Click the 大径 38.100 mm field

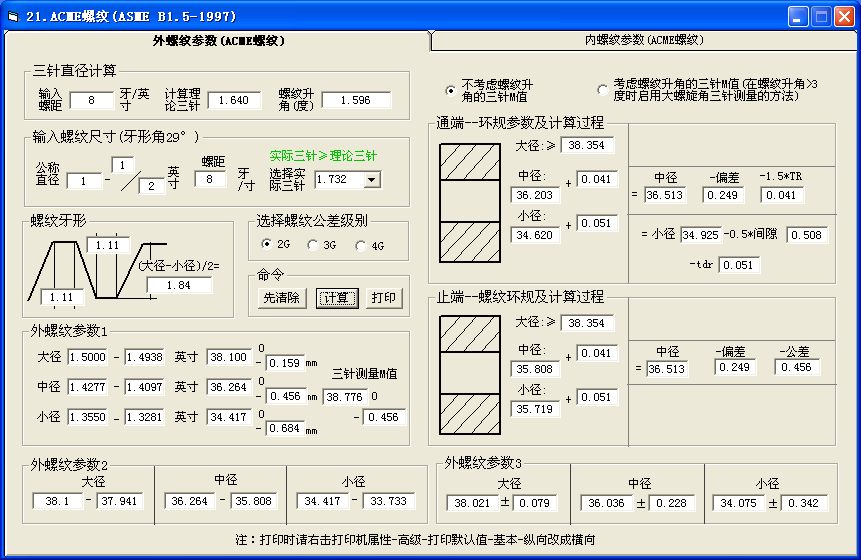(229, 357)
